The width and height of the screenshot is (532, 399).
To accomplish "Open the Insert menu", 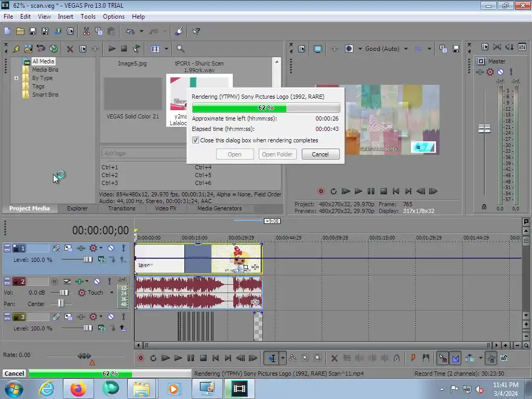I will click(65, 17).
